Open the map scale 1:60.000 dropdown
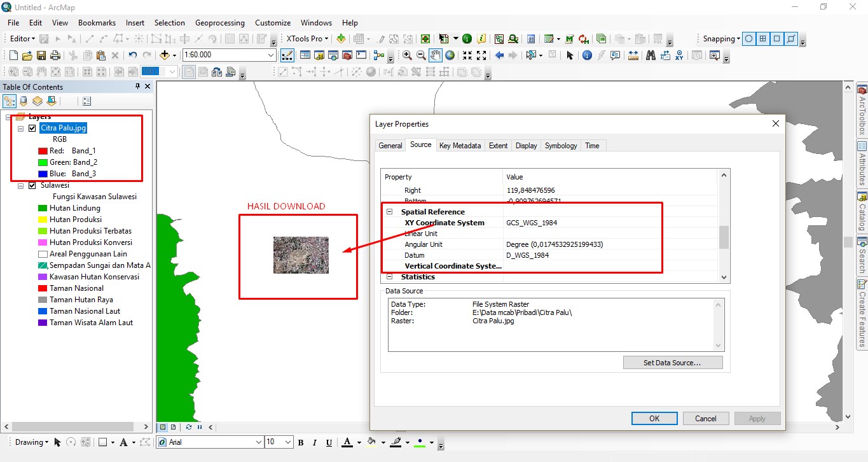This screenshot has width=868, height=462. tap(271, 55)
